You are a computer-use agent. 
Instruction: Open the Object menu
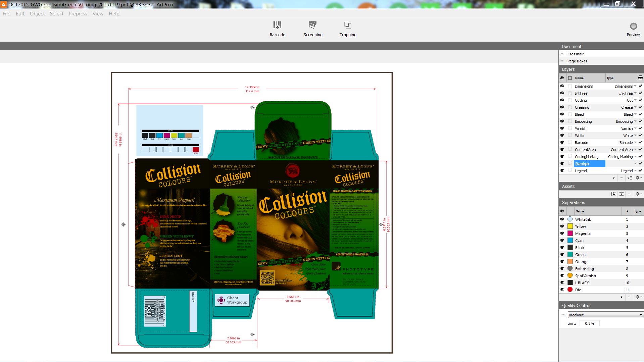click(x=37, y=14)
